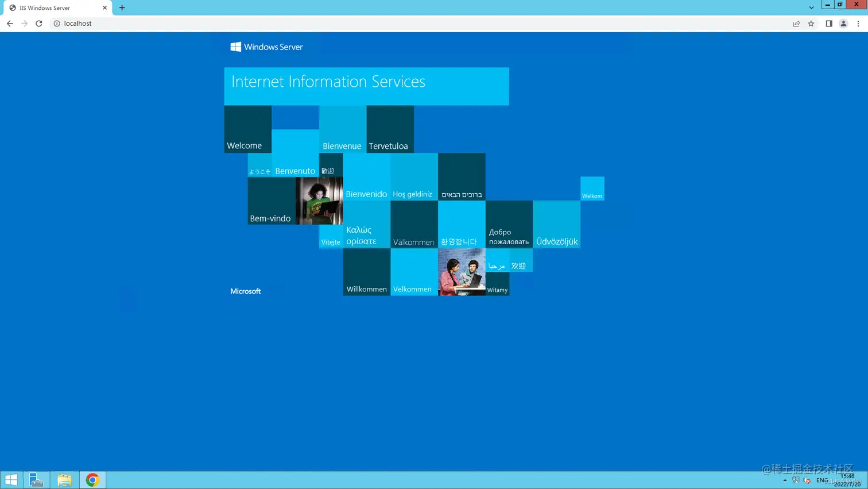Reload the localhost page

[39, 24]
